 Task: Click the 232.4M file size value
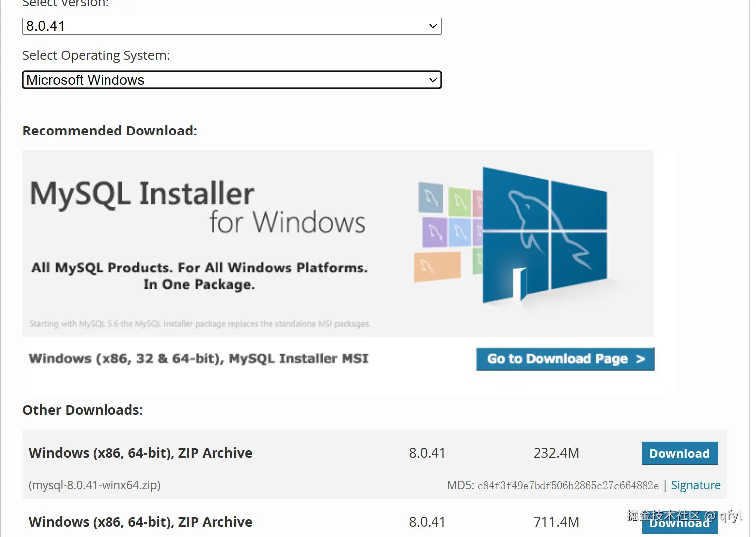[556, 453]
